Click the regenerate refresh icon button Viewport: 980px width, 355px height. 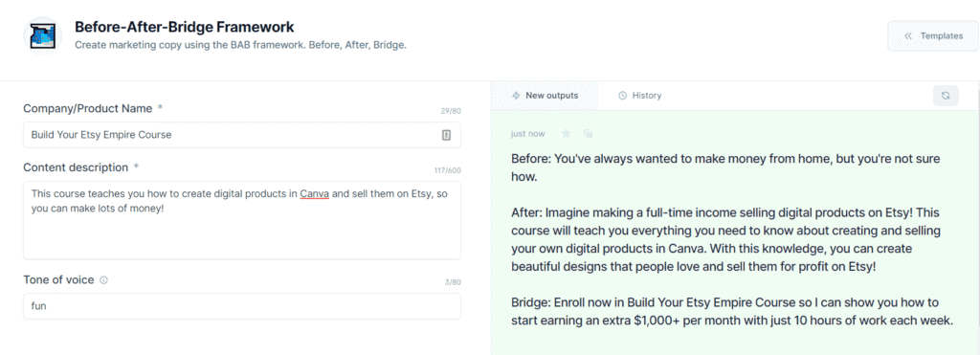click(946, 96)
